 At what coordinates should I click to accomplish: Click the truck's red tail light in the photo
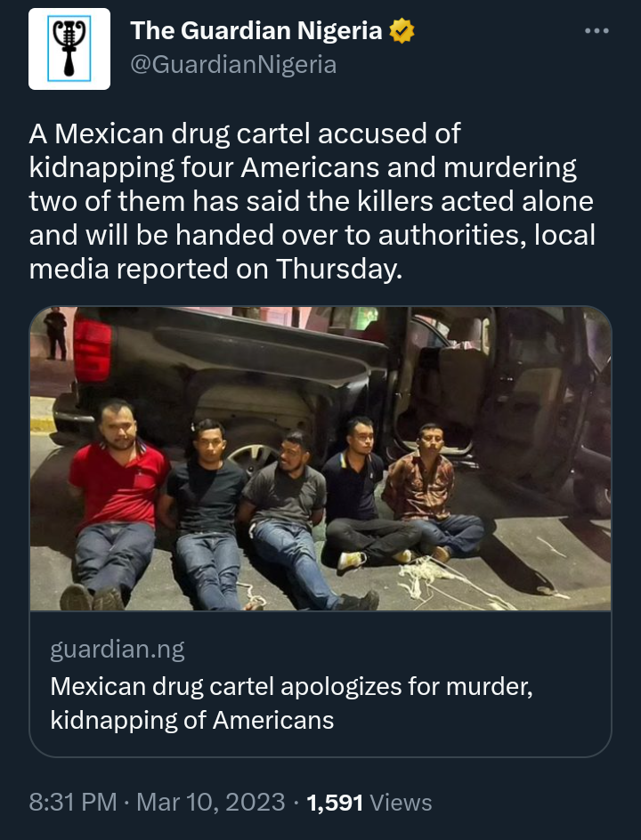93,350
